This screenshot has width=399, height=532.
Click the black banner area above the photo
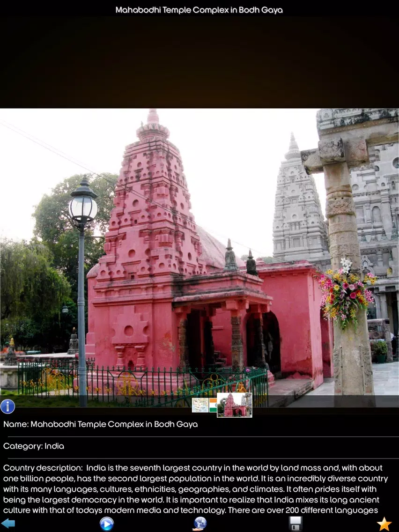tap(199, 62)
